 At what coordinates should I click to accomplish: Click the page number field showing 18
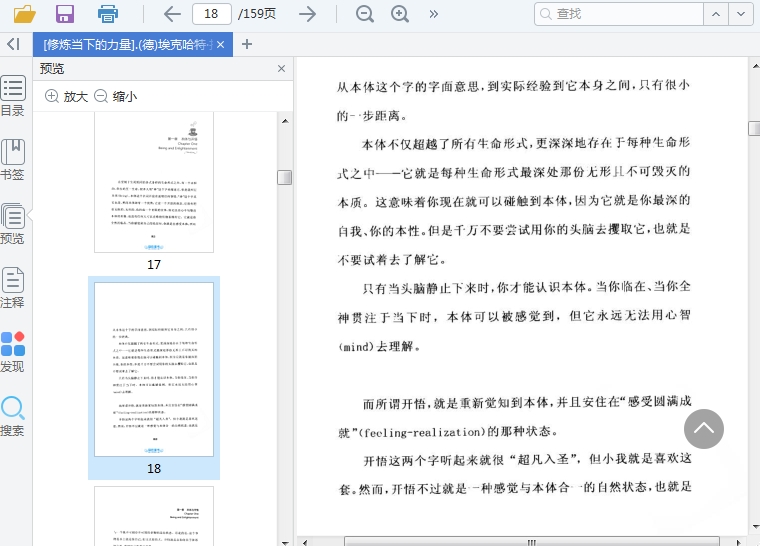pyautogui.click(x=212, y=14)
